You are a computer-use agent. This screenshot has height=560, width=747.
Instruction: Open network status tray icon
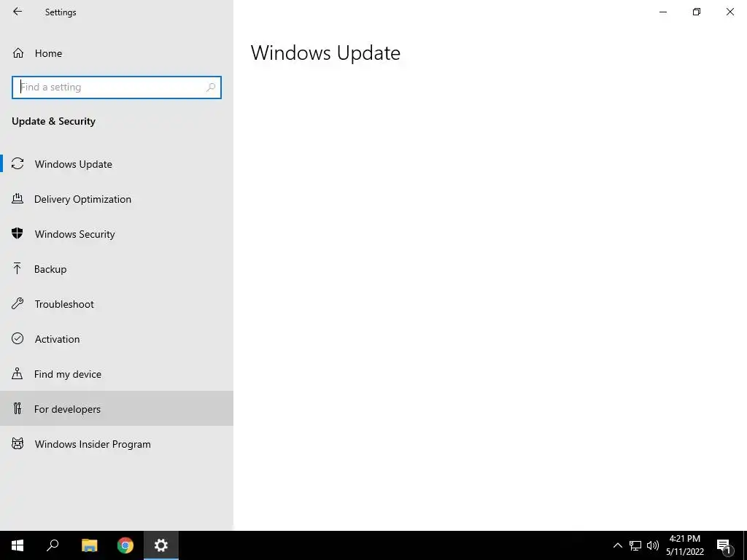(635, 545)
